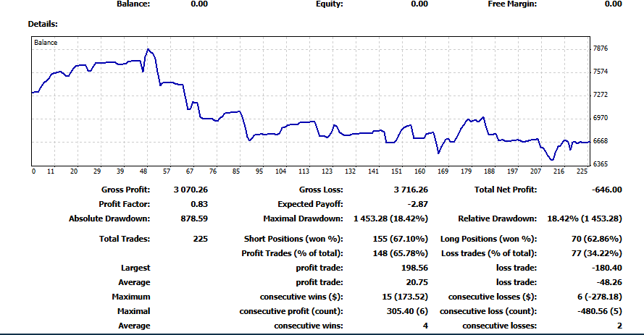Screen dimensions: 644x335
Task: Click the Gross Profit: label
Action: point(125,190)
